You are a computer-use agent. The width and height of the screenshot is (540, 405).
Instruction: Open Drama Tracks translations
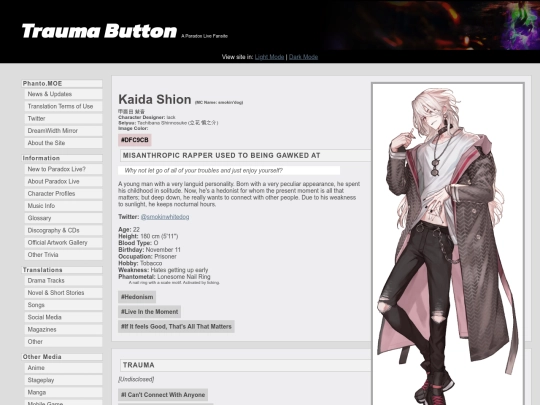(63, 281)
